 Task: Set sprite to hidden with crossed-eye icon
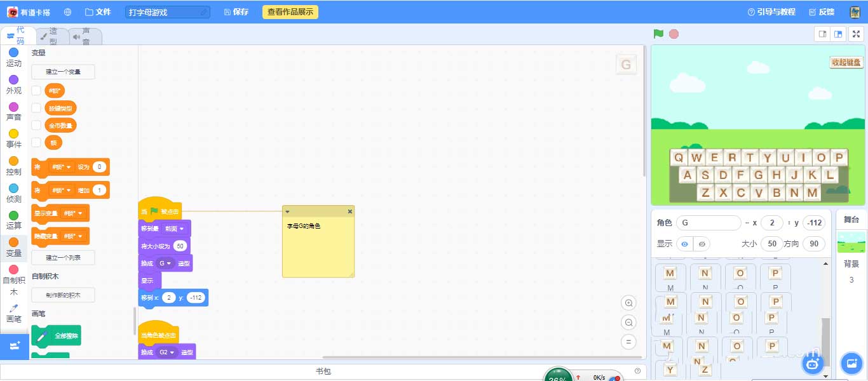702,244
